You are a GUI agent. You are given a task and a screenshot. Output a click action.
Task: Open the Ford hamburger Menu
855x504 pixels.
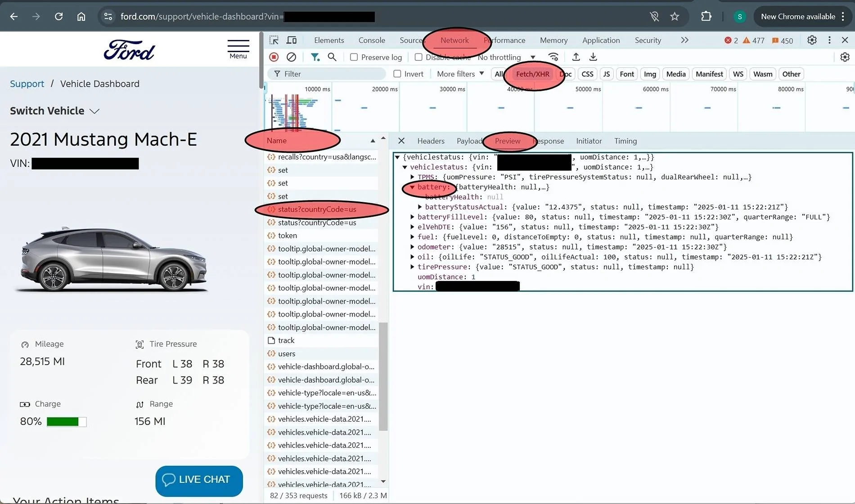pyautogui.click(x=238, y=49)
